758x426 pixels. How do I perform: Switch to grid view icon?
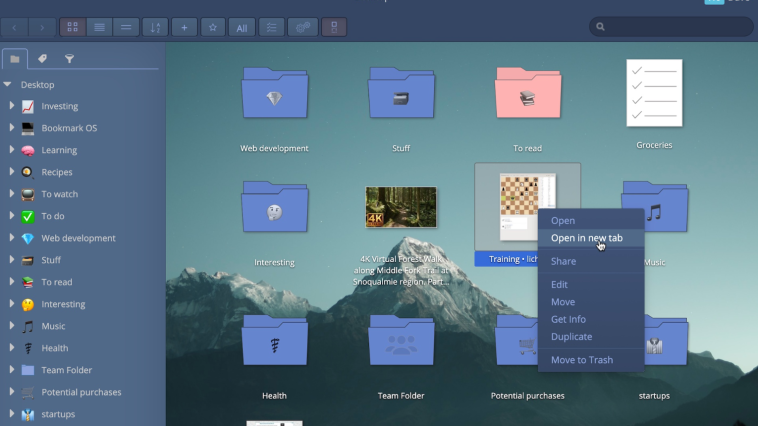tap(73, 27)
